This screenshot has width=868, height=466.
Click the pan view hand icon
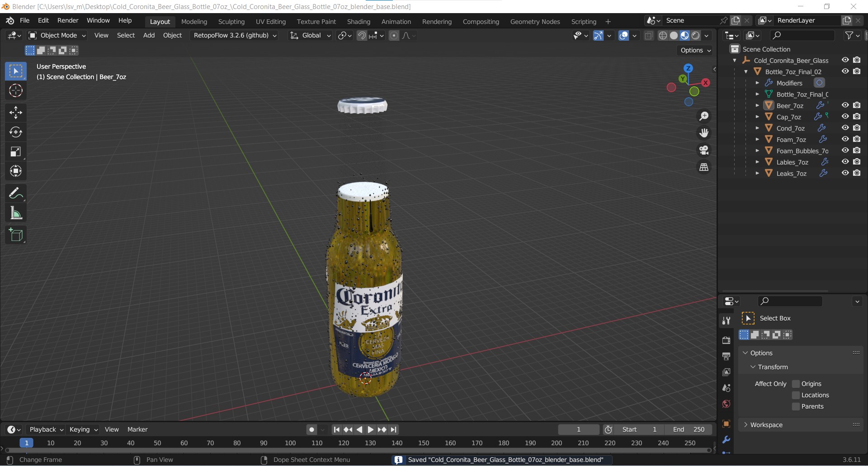click(x=704, y=133)
